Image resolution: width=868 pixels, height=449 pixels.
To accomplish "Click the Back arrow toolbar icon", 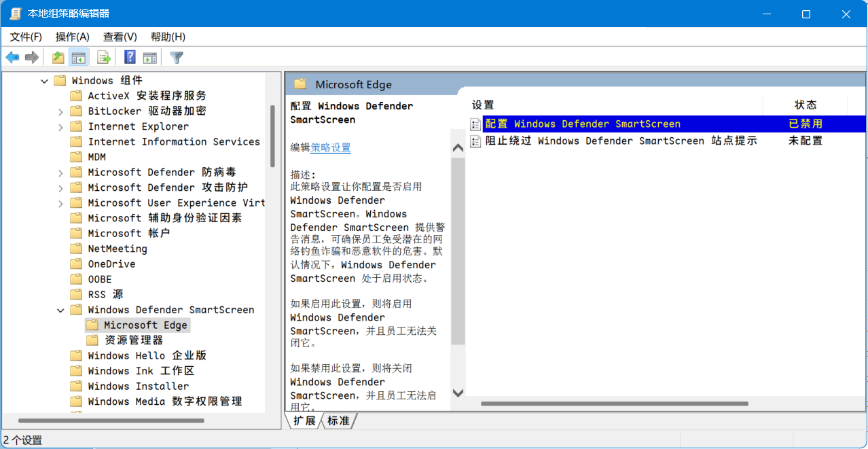I will tap(12, 58).
